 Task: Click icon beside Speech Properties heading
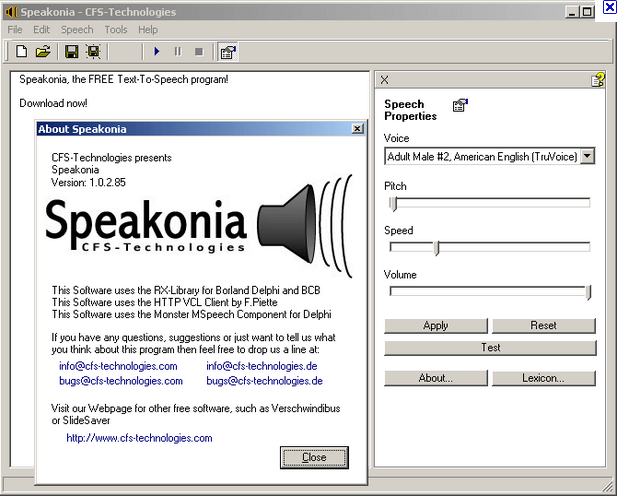(460, 105)
